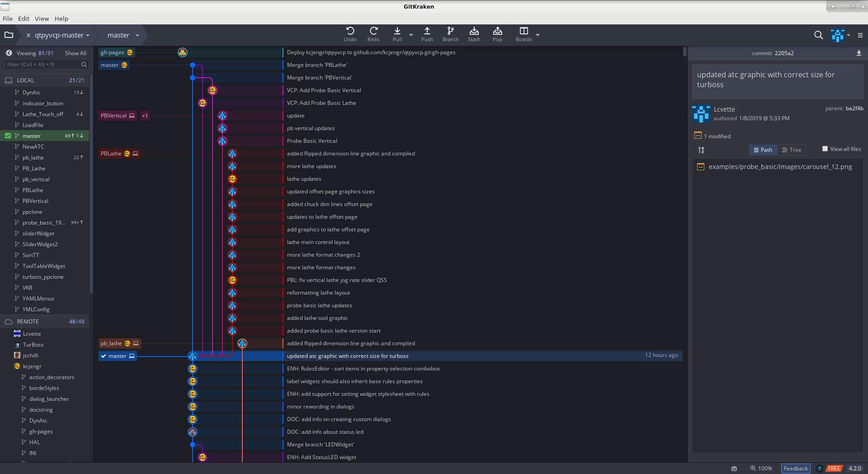
Task: Select commit 'DOC: add info about status led'
Action: click(x=325, y=432)
